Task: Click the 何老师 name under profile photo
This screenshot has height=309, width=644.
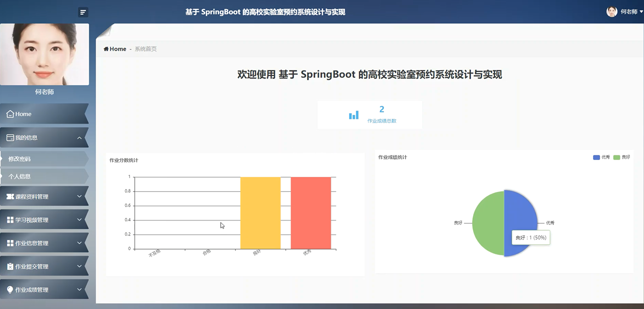Action: tap(44, 92)
